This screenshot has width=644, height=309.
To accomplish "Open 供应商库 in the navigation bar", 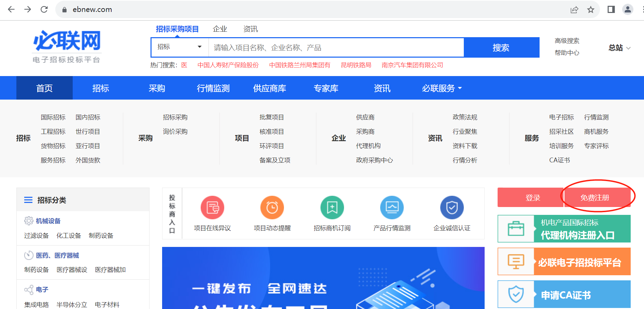I will coord(269,88).
